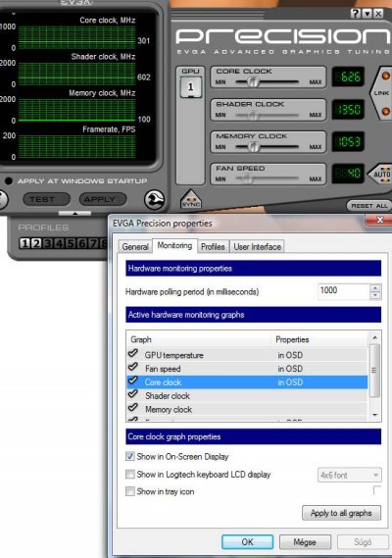Screen dimensions: 392x558
Task: Check Show in tray icon
Action: [130, 491]
